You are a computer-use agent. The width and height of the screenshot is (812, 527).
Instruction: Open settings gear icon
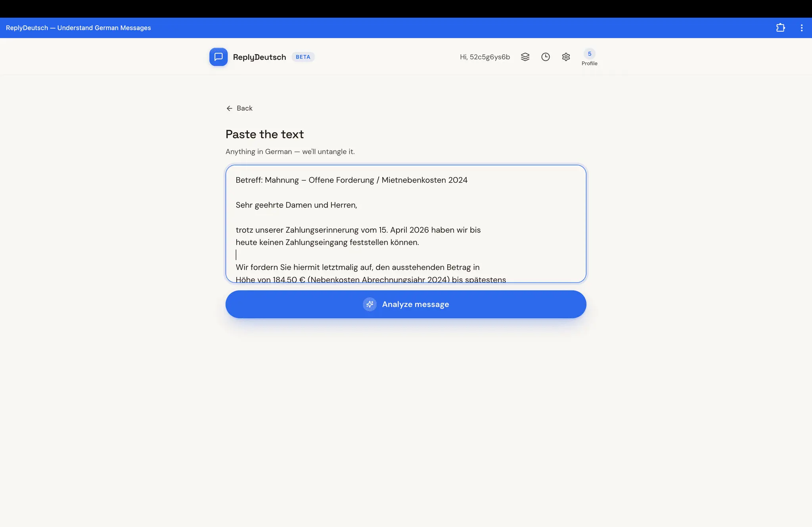tap(566, 57)
